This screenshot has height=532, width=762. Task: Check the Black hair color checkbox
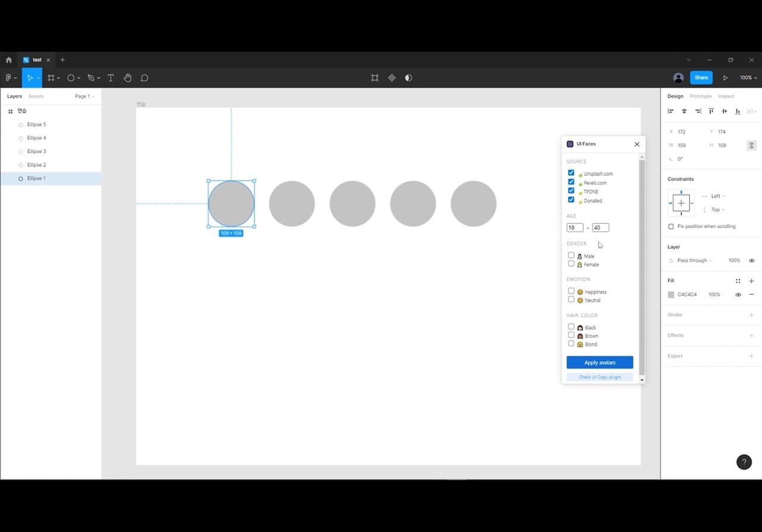pyautogui.click(x=571, y=327)
